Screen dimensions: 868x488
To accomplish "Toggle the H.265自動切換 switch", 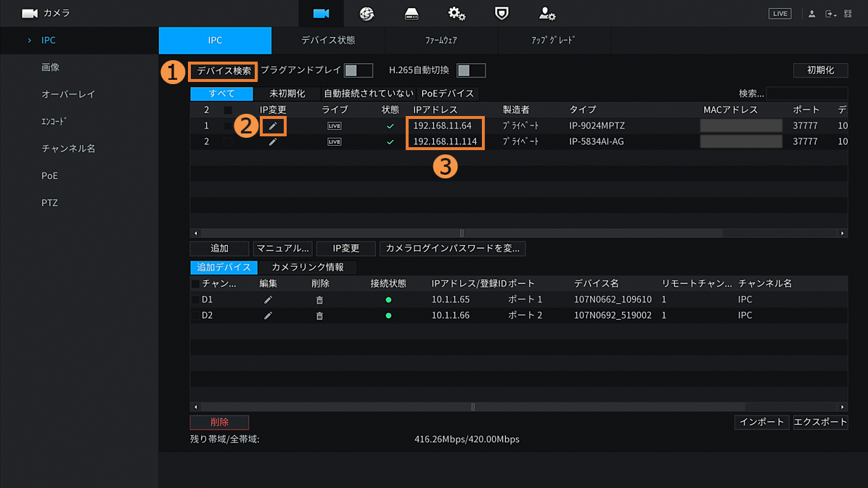I will (471, 70).
